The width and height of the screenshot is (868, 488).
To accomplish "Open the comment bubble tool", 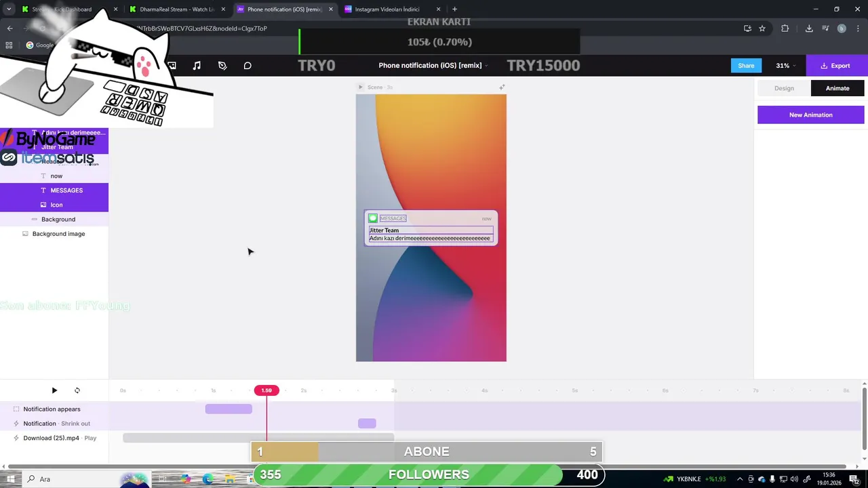I will click(248, 66).
